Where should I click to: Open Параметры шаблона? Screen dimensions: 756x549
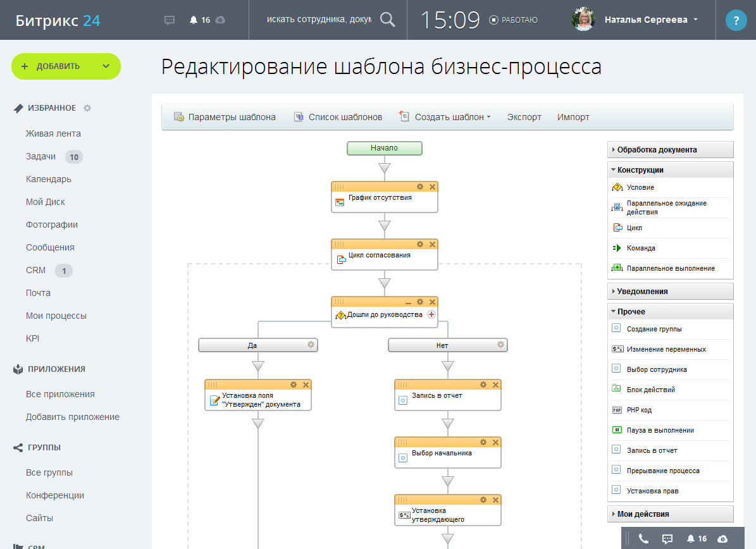pos(225,117)
